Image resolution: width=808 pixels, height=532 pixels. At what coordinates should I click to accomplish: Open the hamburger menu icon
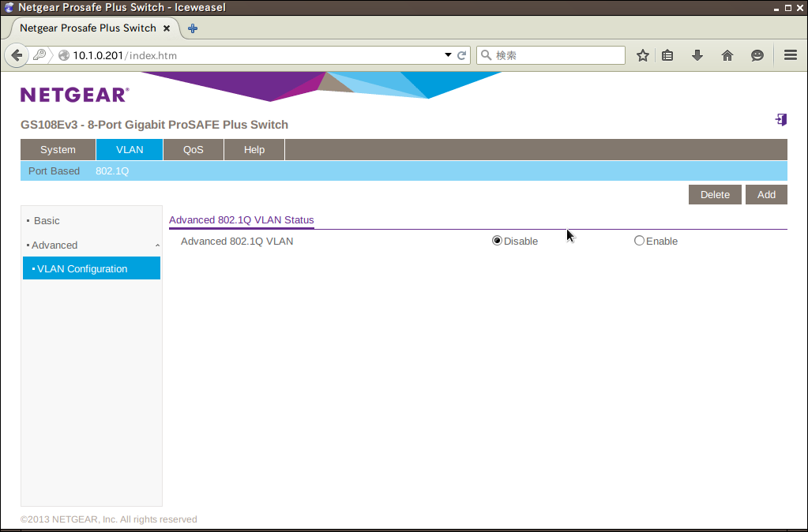coord(791,55)
